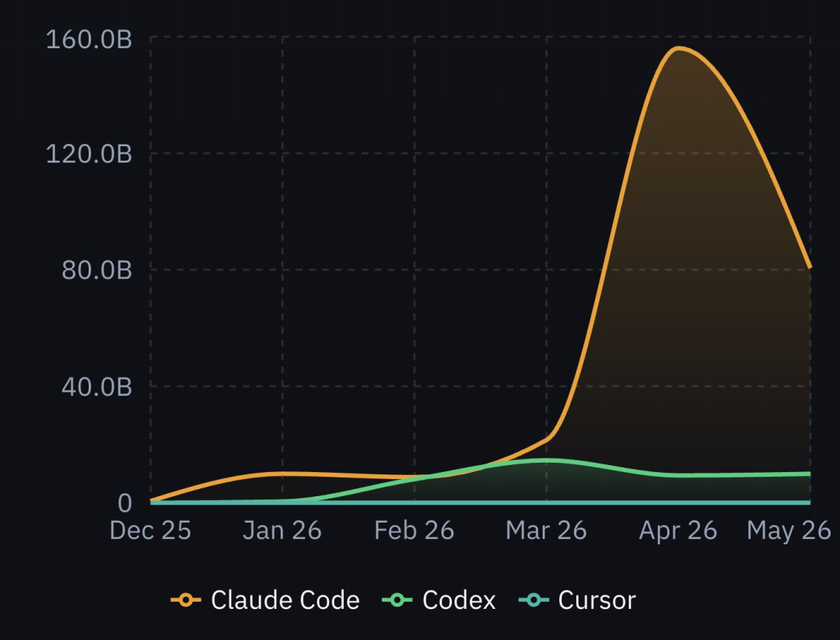Click the Feb 26 x-axis label
The width and height of the screenshot is (840, 640).
[414, 531]
